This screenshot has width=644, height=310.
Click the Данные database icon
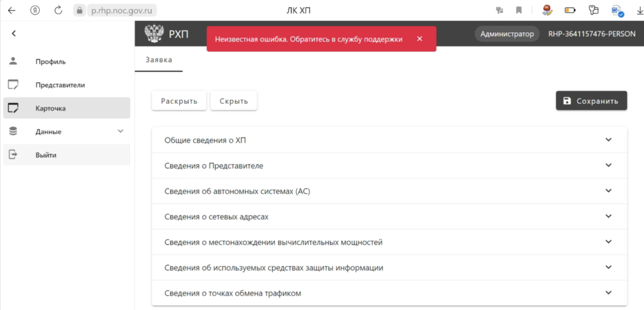point(13,131)
